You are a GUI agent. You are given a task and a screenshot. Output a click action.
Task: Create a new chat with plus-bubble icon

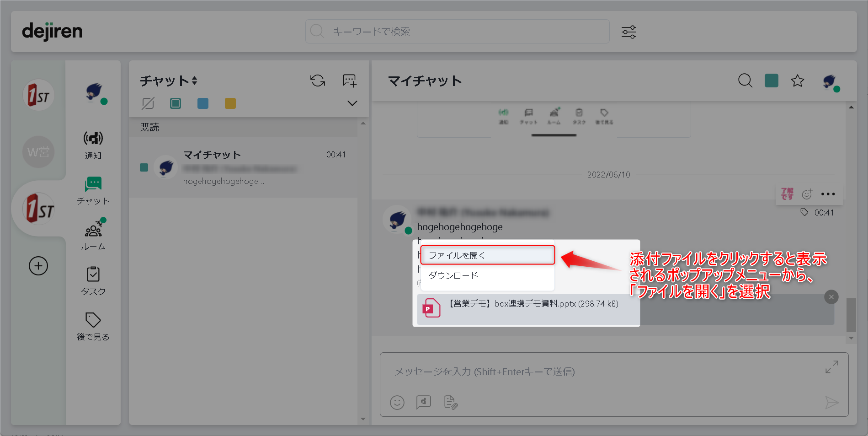coord(350,81)
